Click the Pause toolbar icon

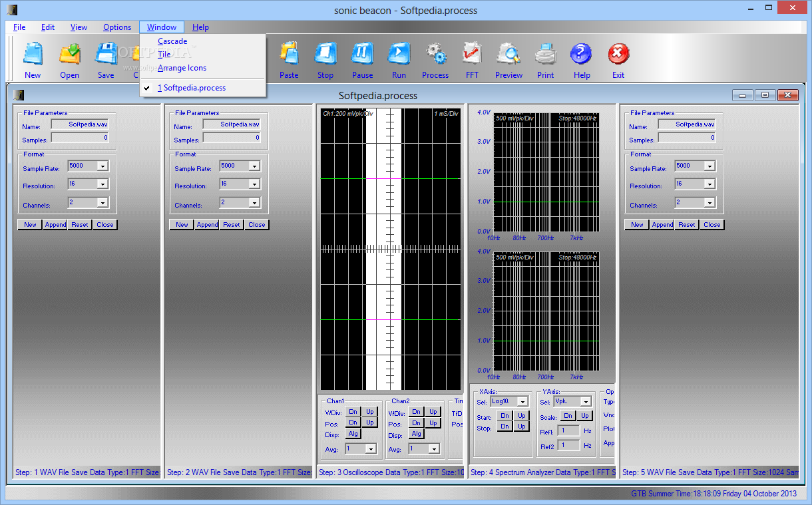362,54
